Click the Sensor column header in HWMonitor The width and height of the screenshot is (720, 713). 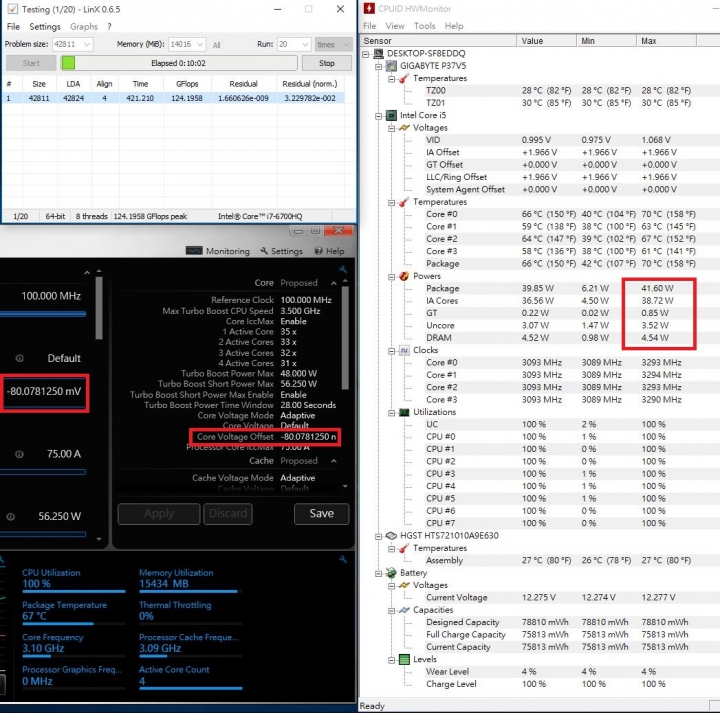439,41
